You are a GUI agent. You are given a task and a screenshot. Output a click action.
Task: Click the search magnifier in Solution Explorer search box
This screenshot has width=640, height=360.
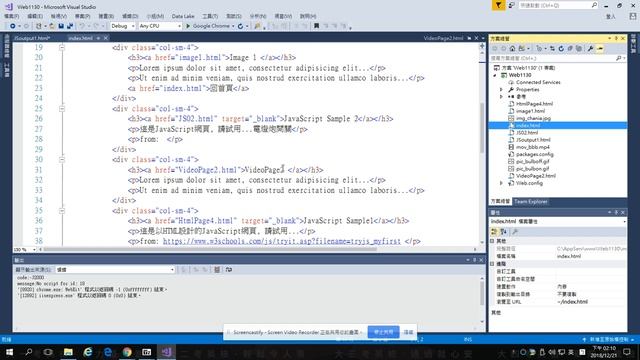pos(618,58)
